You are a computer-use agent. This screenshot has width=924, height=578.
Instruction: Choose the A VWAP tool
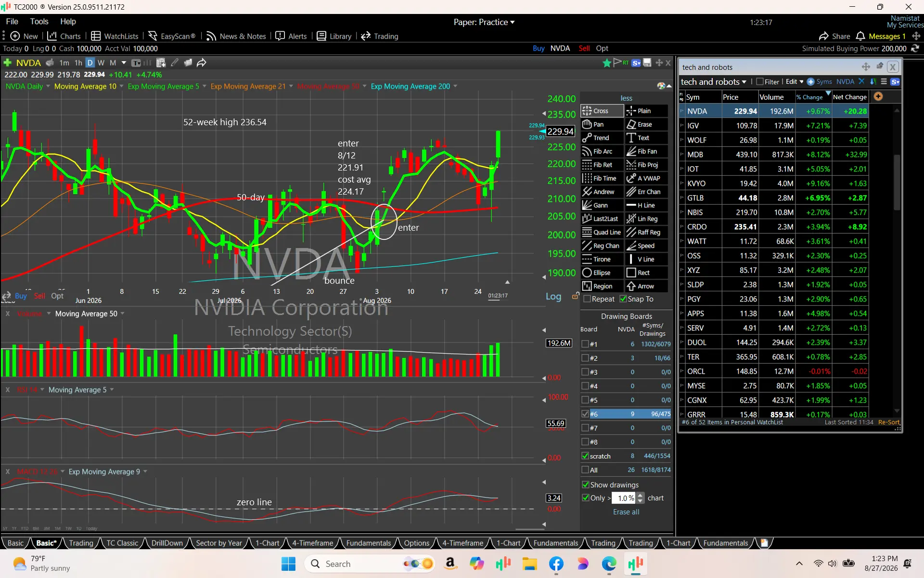point(646,178)
